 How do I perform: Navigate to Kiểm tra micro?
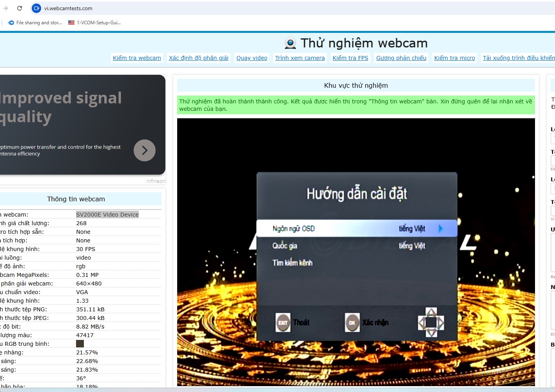(454, 58)
